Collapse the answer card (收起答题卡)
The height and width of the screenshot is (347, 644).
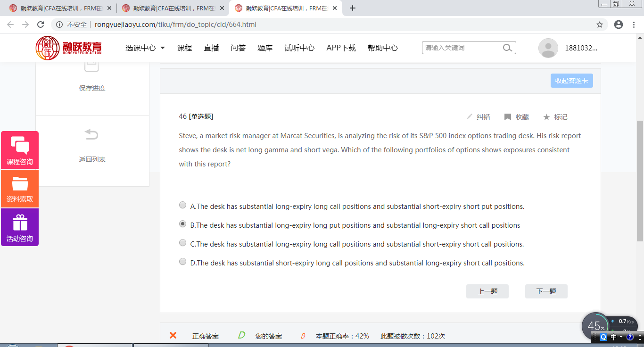[x=571, y=81]
